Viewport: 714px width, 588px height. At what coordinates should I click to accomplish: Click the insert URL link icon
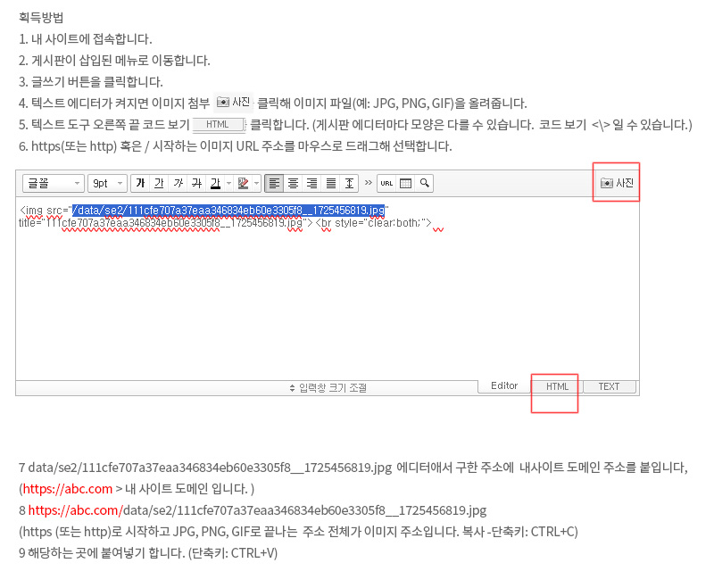(x=386, y=183)
